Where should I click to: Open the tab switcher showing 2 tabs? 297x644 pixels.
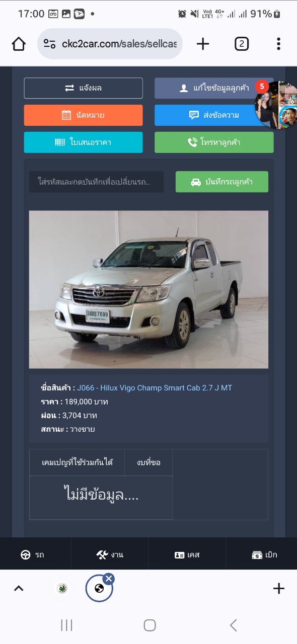242,44
